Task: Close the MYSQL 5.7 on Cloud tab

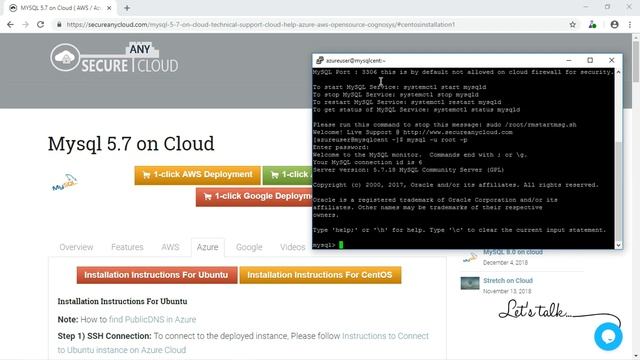Action: (109, 8)
